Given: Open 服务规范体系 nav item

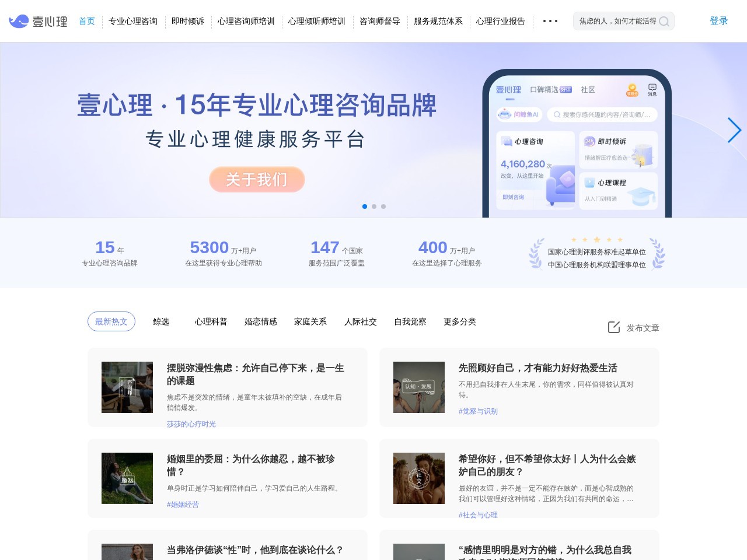Looking at the screenshot, I should [x=438, y=21].
